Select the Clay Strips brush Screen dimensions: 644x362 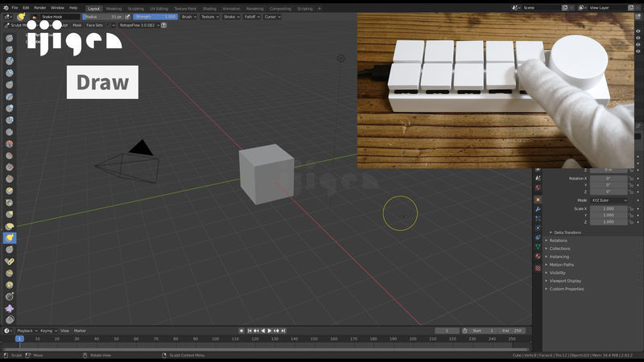tap(10, 73)
